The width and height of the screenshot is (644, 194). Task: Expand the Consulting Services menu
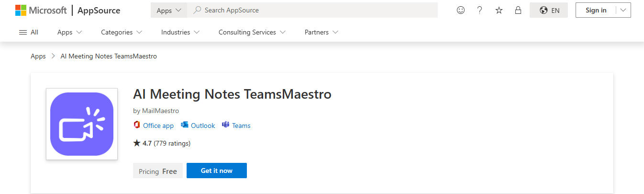[x=252, y=32]
